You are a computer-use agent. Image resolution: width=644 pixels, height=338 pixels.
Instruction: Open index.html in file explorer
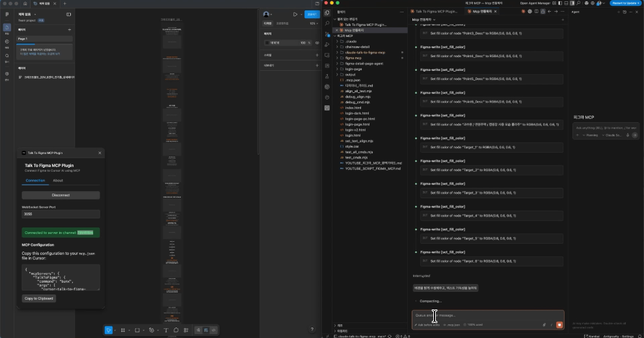[353, 108]
